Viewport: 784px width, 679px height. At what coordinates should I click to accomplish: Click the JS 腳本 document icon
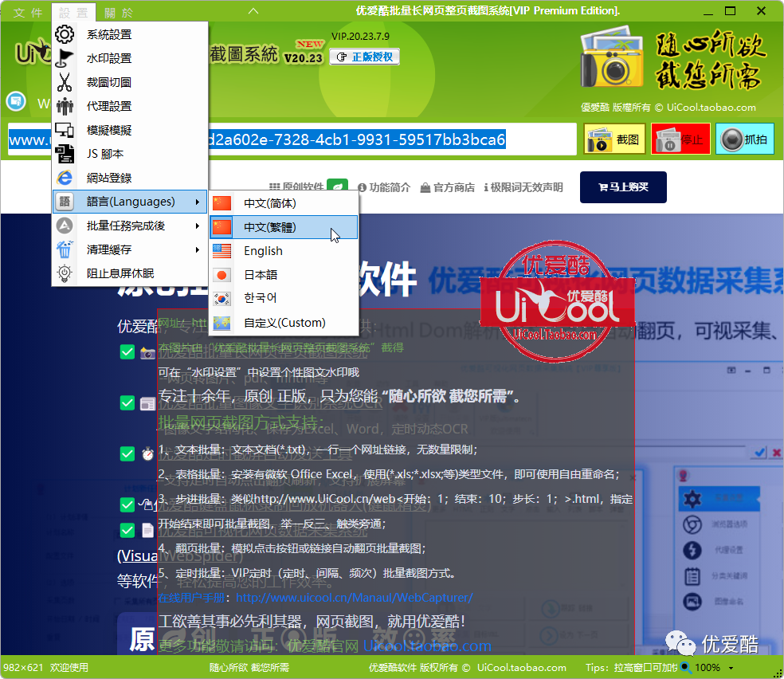click(x=65, y=154)
